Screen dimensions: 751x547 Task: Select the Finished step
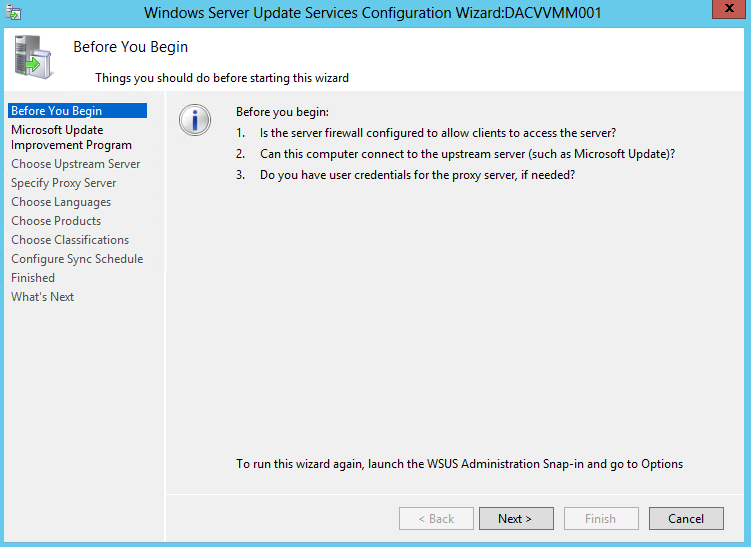(x=33, y=278)
